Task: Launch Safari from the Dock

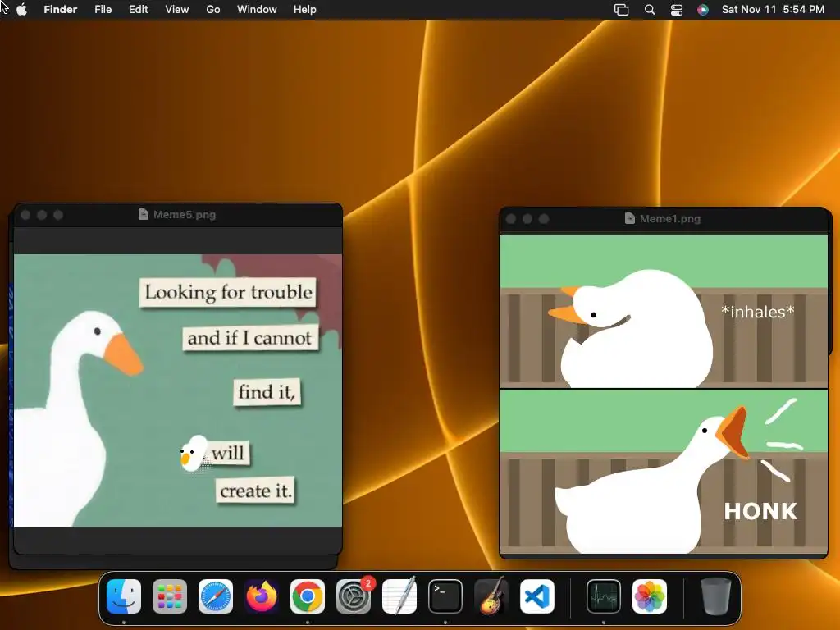Action: pos(216,596)
